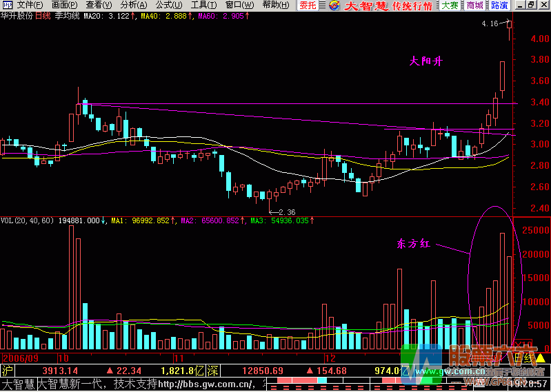551x392 pixels.
Task: Open the 分析(A) menu
Action: [134, 6]
